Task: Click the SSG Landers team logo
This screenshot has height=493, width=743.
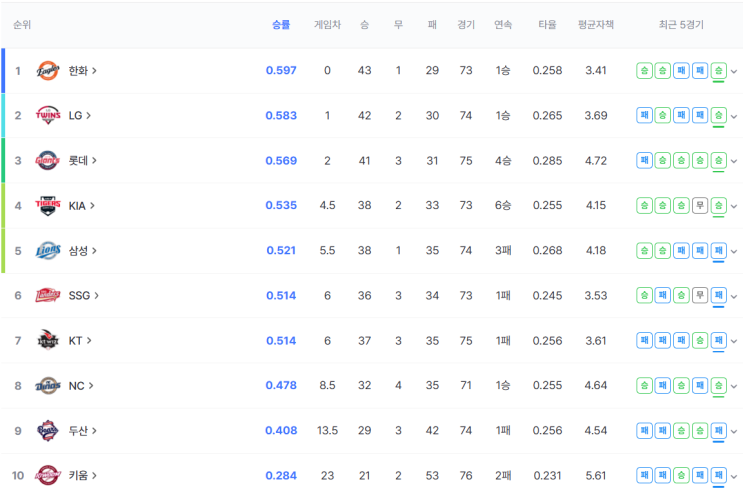Action: pos(48,295)
